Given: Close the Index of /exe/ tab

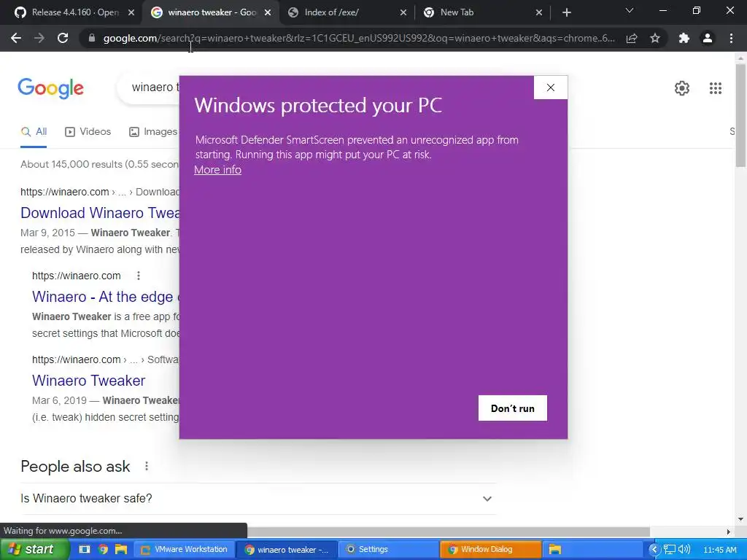Looking at the screenshot, I should tap(403, 12).
